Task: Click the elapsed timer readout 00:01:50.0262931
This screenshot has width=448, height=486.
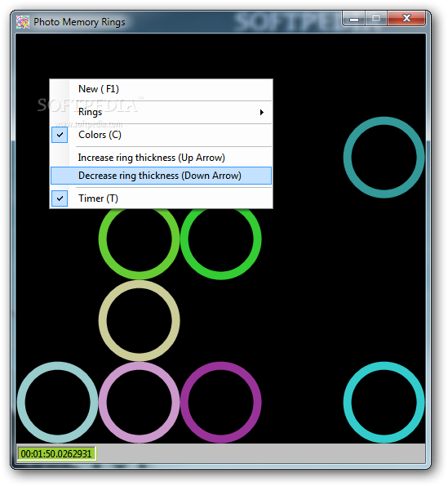Action: click(x=56, y=454)
